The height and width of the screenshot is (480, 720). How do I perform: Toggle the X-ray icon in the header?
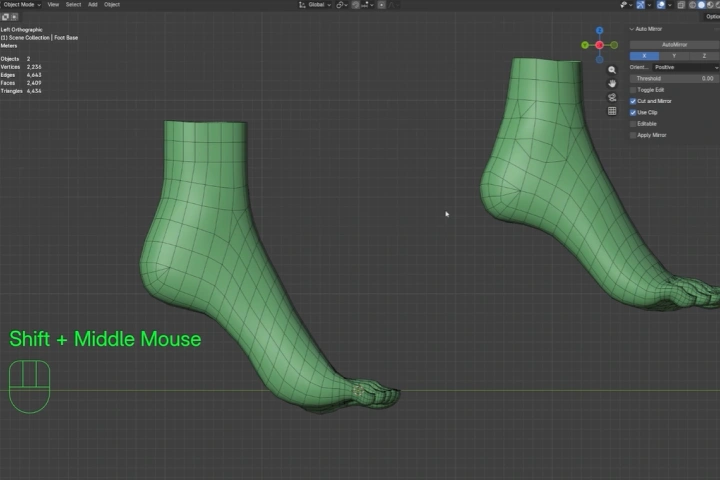[681, 5]
